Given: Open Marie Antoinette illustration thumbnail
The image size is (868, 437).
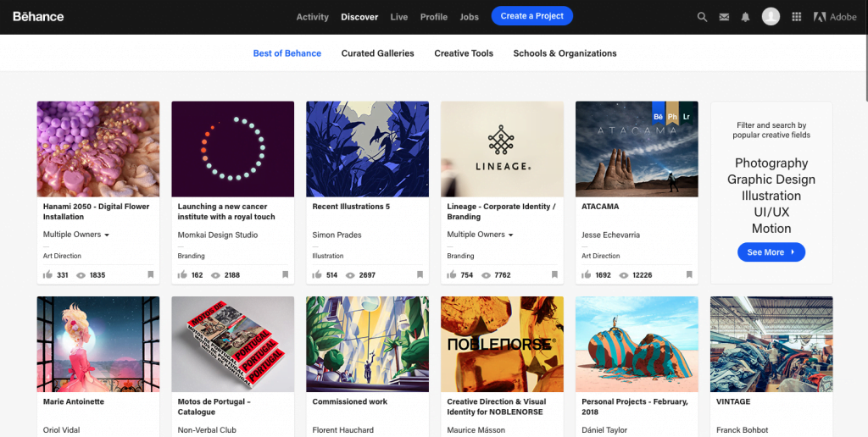Looking at the screenshot, I should tap(98, 344).
